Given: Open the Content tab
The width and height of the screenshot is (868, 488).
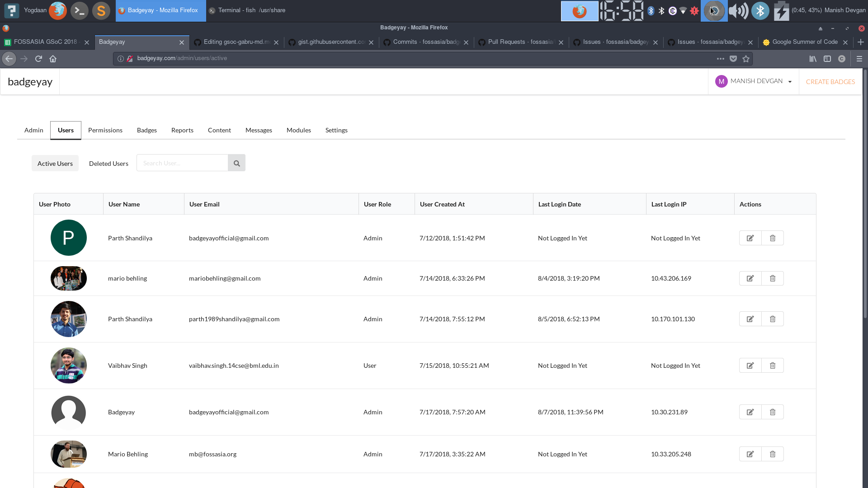Looking at the screenshot, I should coord(219,130).
